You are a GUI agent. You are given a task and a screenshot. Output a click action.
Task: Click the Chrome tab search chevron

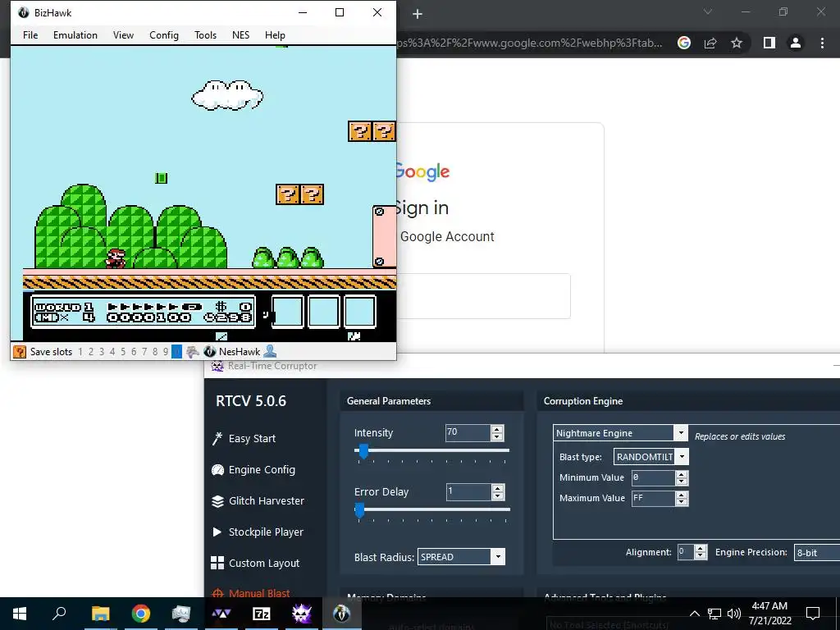pos(708,11)
